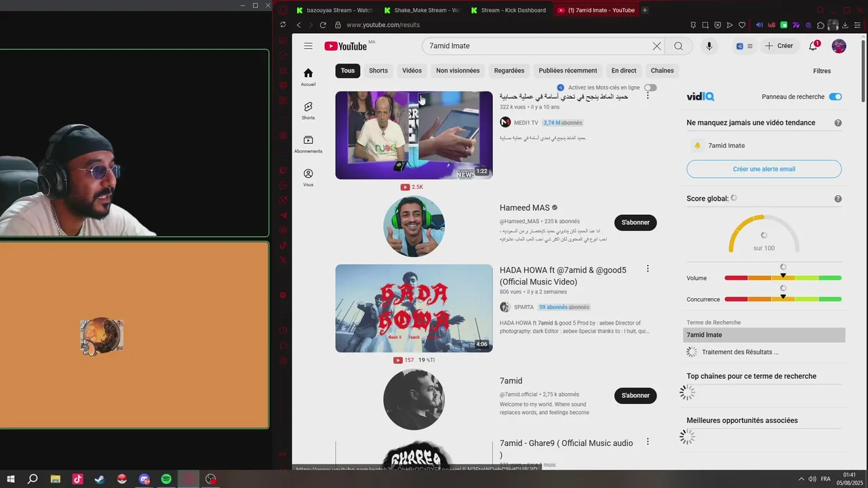Image resolution: width=868 pixels, height=488 pixels.
Task: Subscribe to Hameed MAS with S'abonner
Action: [635, 222]
